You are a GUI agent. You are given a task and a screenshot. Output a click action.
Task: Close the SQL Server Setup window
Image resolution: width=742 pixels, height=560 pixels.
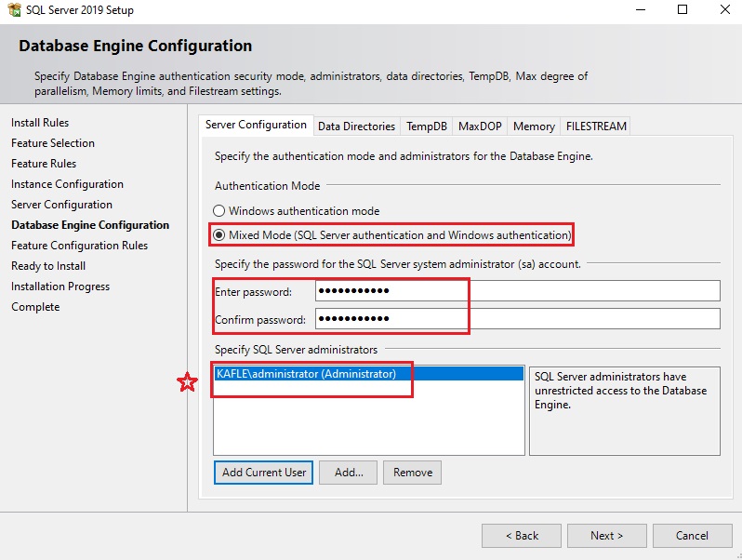(x=725, y=9)
